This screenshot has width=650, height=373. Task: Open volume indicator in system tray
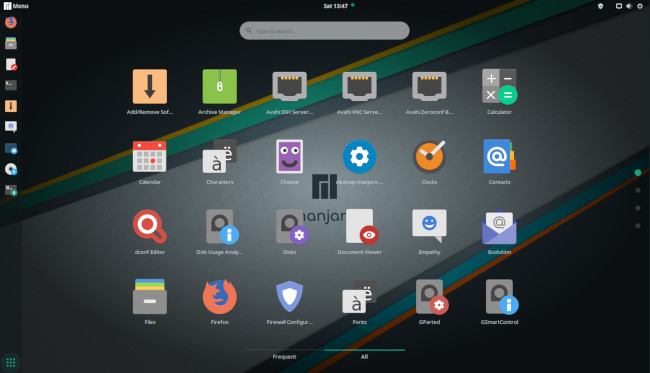[629, 6]
